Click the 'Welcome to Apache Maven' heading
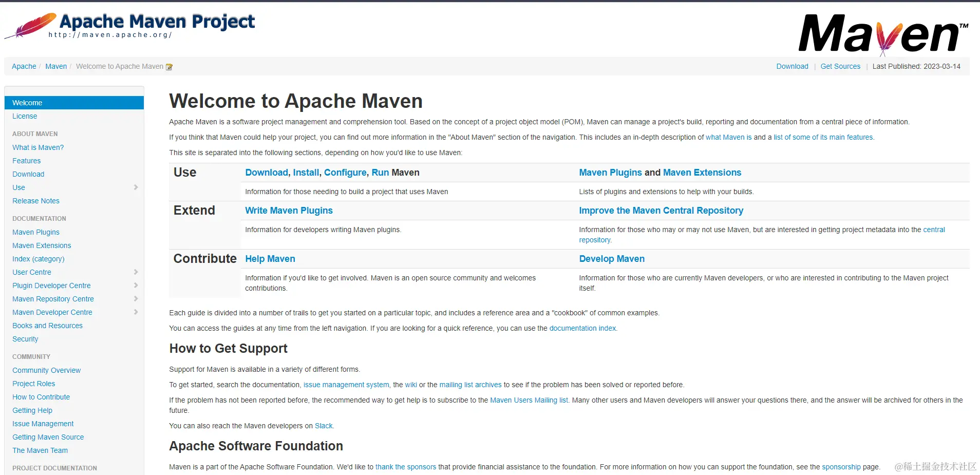This screenshot has height=475, width=980. (296, 101)
